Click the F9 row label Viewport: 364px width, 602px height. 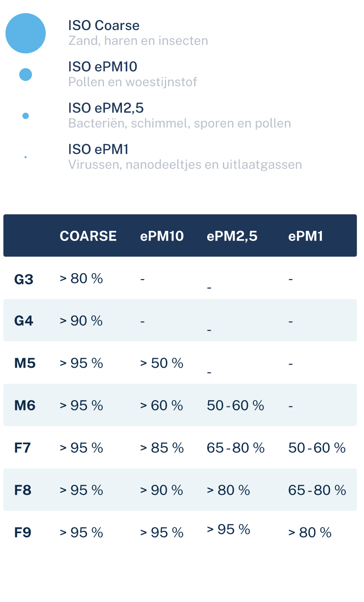(x=23, y=532)
